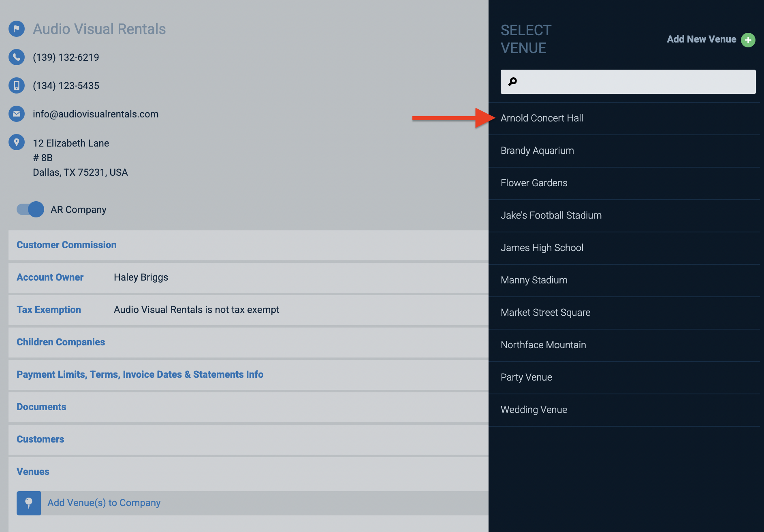Click the Haley Briggs account owner name
Image resolution: width=764 pixels, height=532 pixels.
tap(141, 277)
